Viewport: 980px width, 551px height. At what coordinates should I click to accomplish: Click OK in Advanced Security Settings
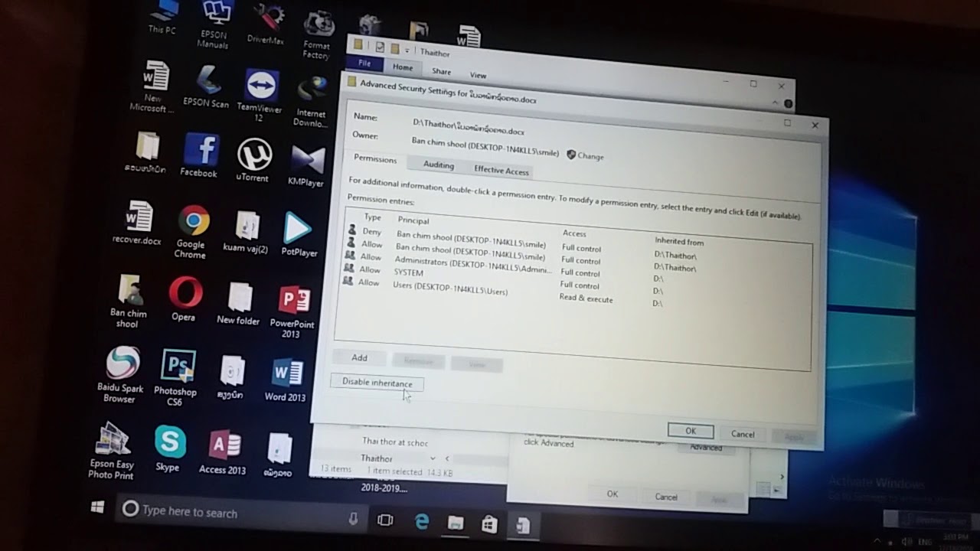click(x=691, y=431)
